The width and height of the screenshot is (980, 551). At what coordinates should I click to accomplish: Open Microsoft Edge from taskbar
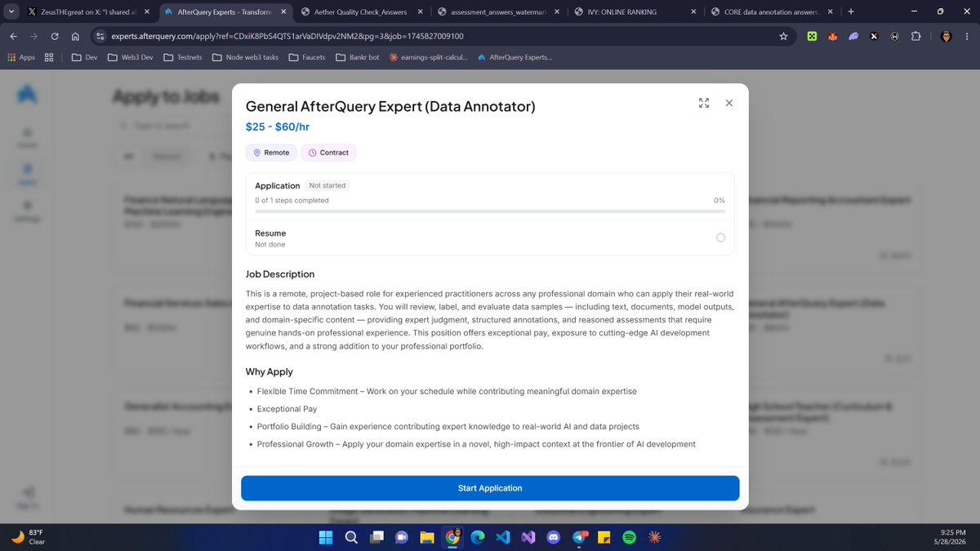pos(477,537)
